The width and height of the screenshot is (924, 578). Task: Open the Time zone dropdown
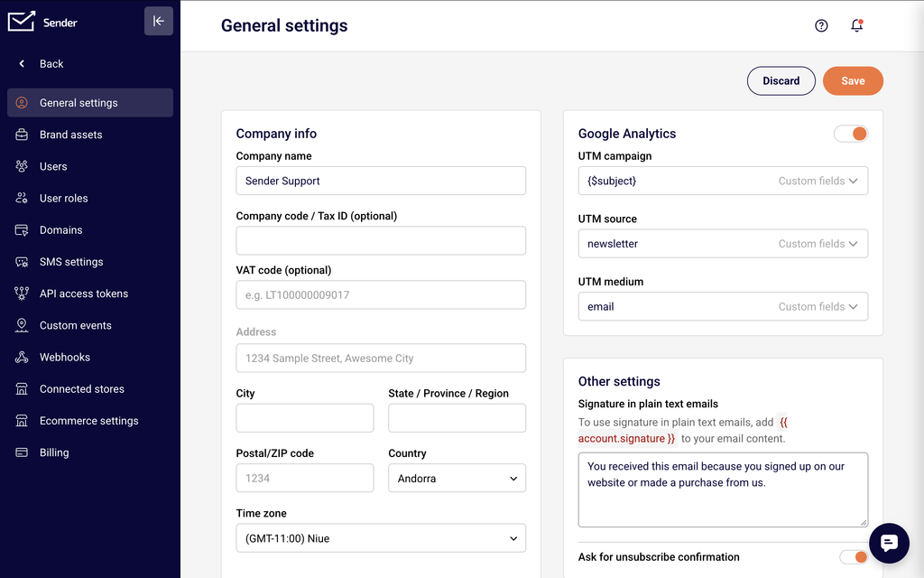(x=381, y=538)
